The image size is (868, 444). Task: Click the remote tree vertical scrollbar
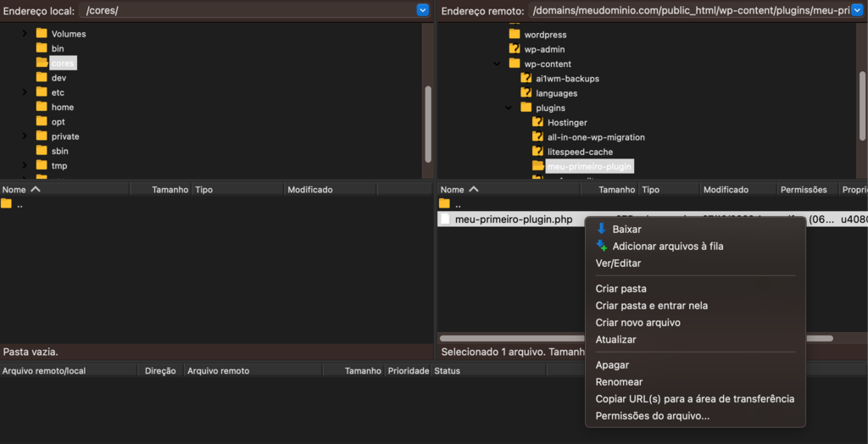(862, 106)
